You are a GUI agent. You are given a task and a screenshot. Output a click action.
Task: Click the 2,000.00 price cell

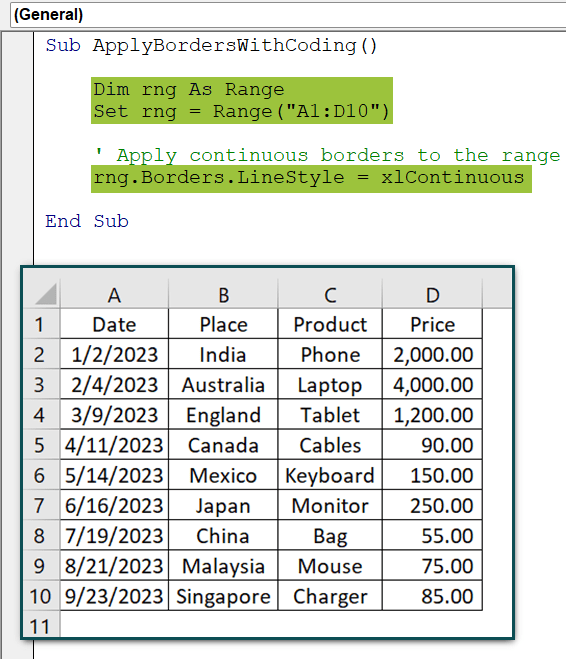[x=432, y=354]
